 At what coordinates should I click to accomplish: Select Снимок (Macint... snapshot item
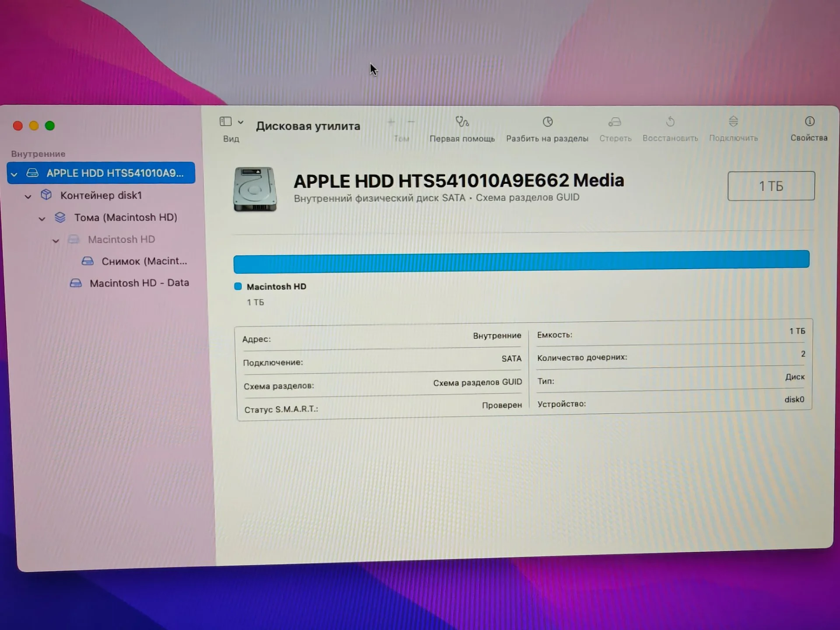[x=144, y=261]
